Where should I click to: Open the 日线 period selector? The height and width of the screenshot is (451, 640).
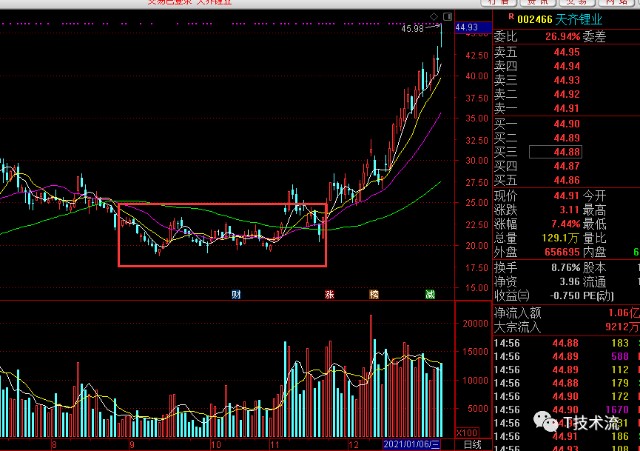pyautogui.click(x=473, y=443)
